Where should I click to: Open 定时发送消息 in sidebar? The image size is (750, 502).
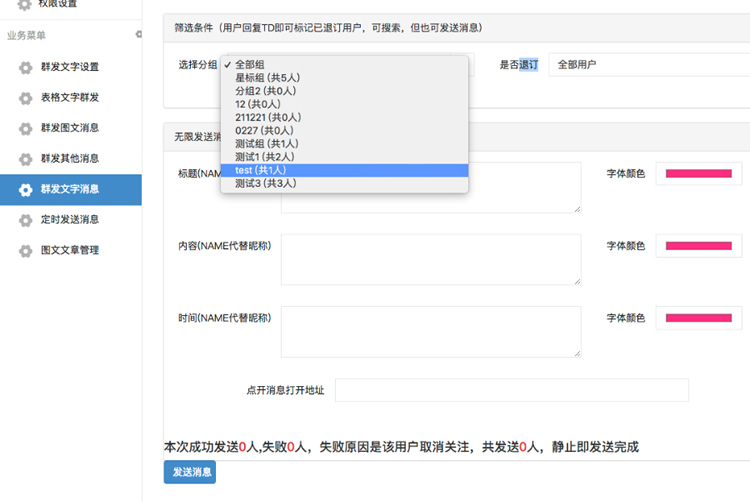[x=71, y=220]
